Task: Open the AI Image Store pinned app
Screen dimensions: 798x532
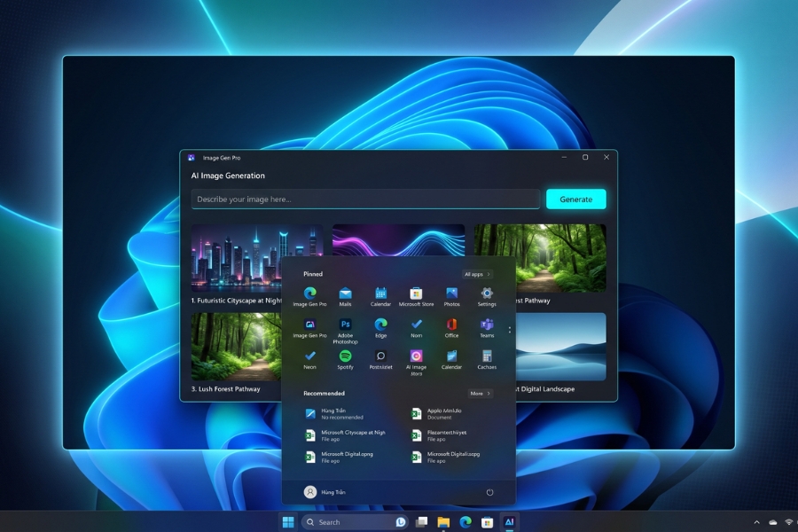Action: click(x=417, y=363)
